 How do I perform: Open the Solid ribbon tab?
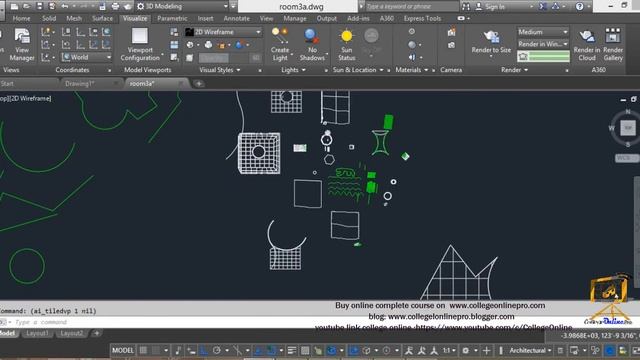[x=49, y=18]
